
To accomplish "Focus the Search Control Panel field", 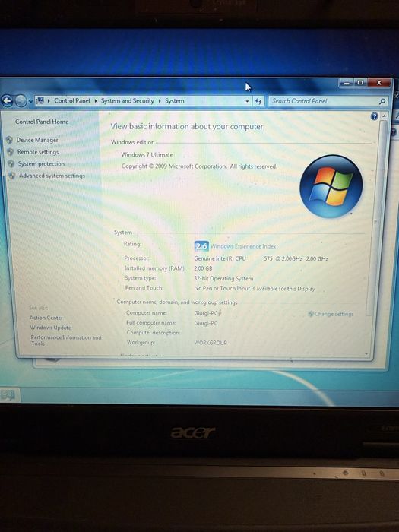I will [328, 101].
